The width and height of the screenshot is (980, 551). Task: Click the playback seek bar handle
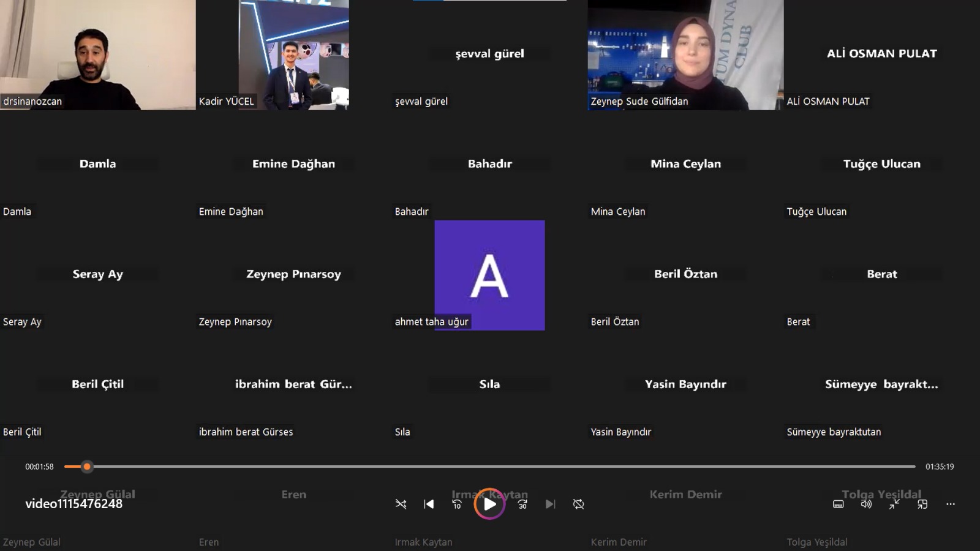pyautogui.click(x=87, y=467)
